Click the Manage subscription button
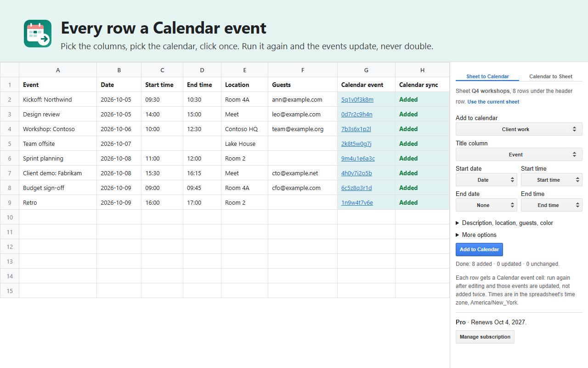588x368 pixels. (x=485, y=337)
